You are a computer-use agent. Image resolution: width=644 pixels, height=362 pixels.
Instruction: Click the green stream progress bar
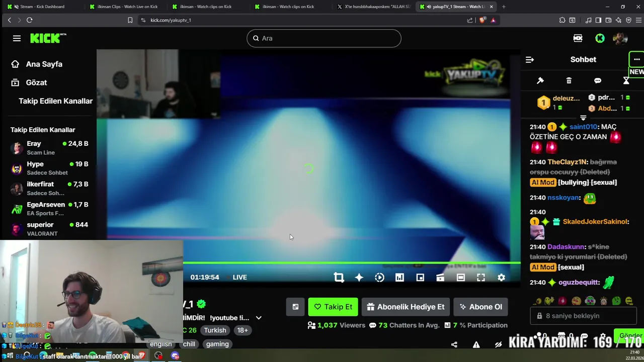[352, 262]
